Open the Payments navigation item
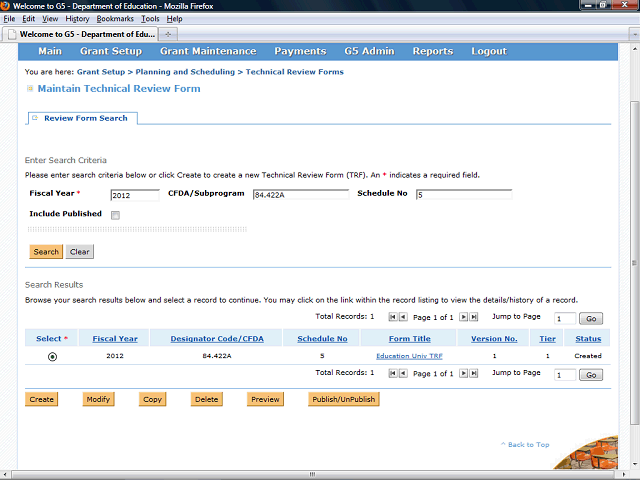 coord(300,51)
